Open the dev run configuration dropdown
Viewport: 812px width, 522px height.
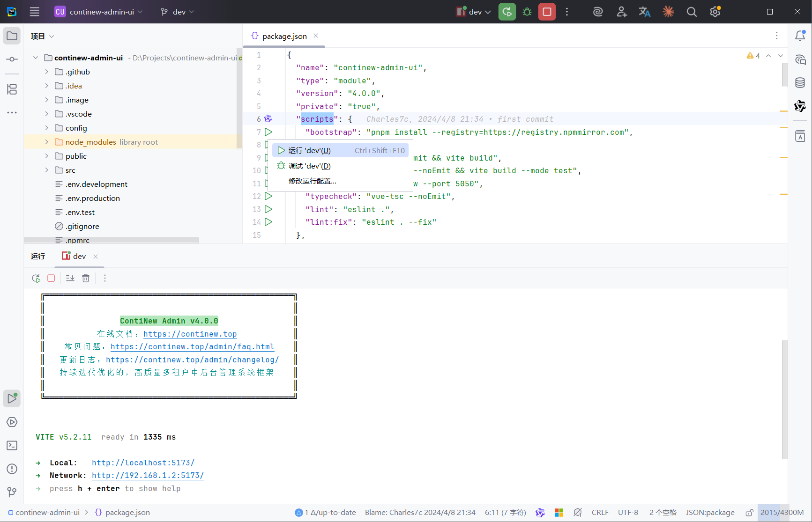(x=474, y=12)
